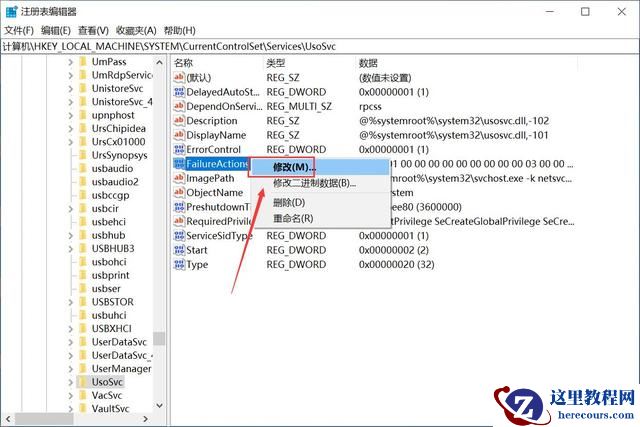Choose 修改(M)... in context menu
640x427 pixels.
[320, 167]
